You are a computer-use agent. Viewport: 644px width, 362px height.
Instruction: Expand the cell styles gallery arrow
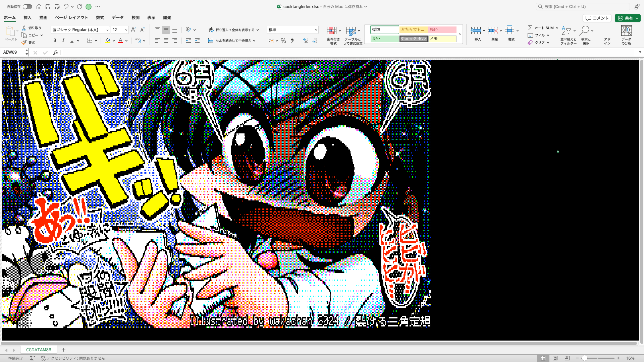460,34
